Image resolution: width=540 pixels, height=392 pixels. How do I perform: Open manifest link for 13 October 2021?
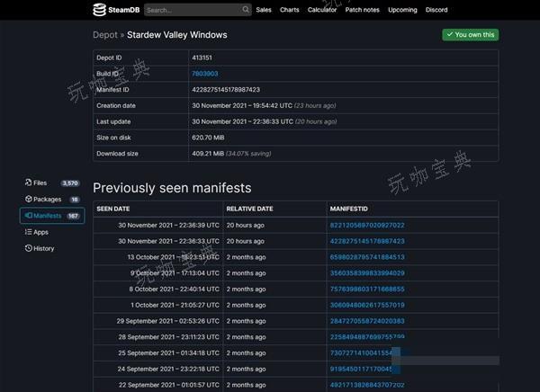[x=367, y=257]
